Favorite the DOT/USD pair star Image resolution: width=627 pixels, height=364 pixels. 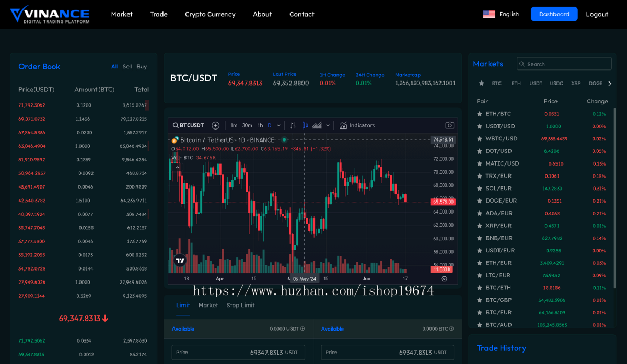pos(480,151)
